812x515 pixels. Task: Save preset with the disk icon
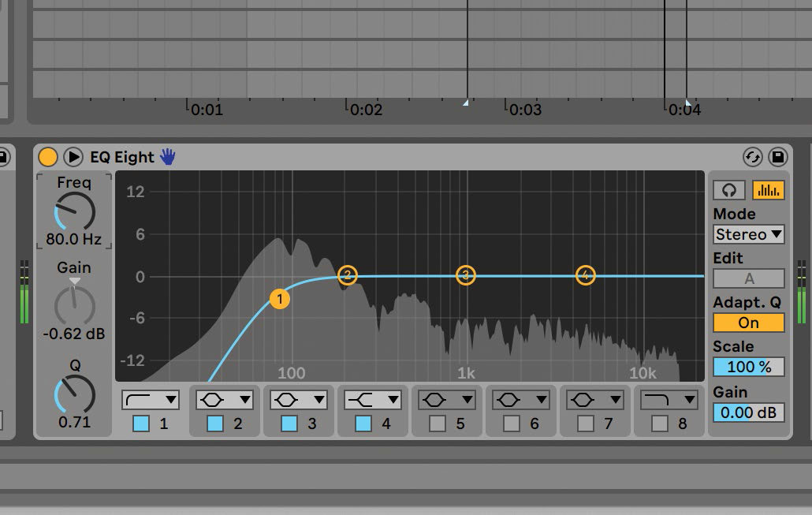(x=778, y=156)
